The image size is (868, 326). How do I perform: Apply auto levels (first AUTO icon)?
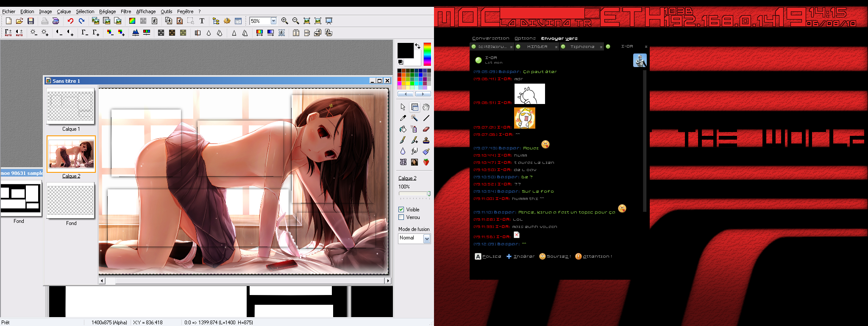click(x=8, y=33)
